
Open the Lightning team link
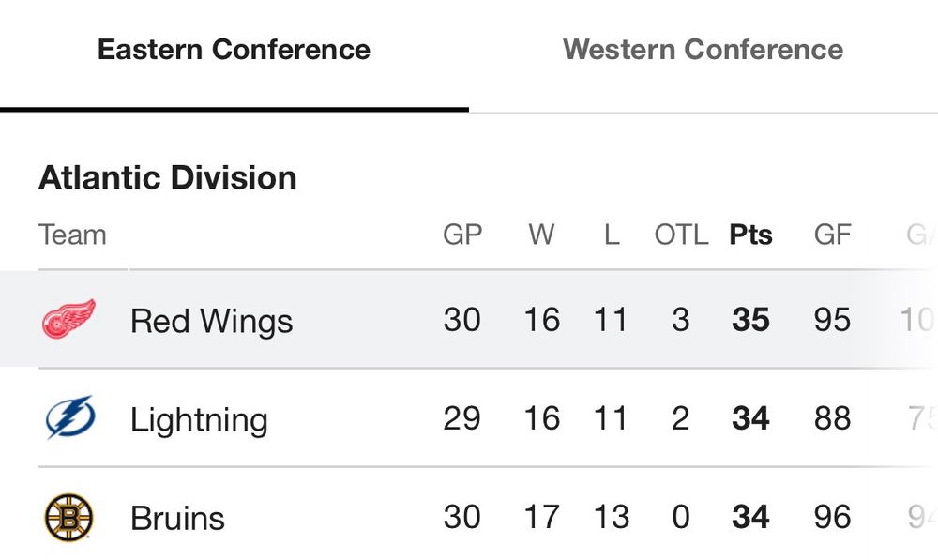coord(199,419)
